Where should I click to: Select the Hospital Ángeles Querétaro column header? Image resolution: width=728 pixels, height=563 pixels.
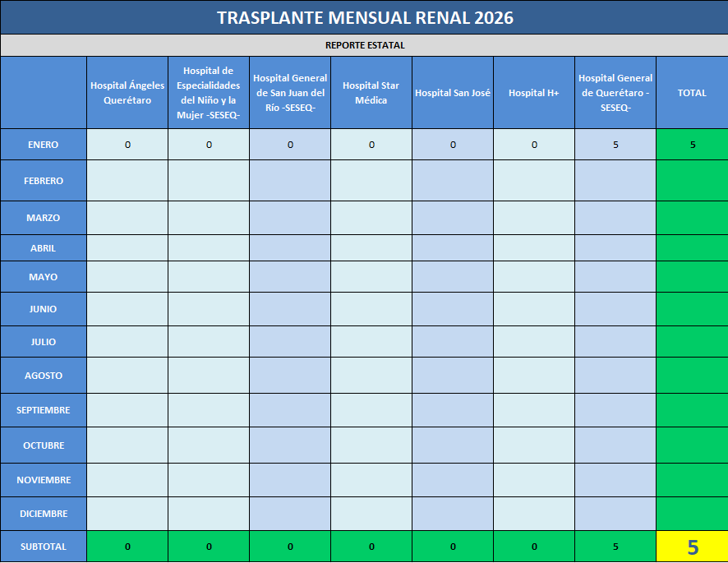[x=127, y=93]
